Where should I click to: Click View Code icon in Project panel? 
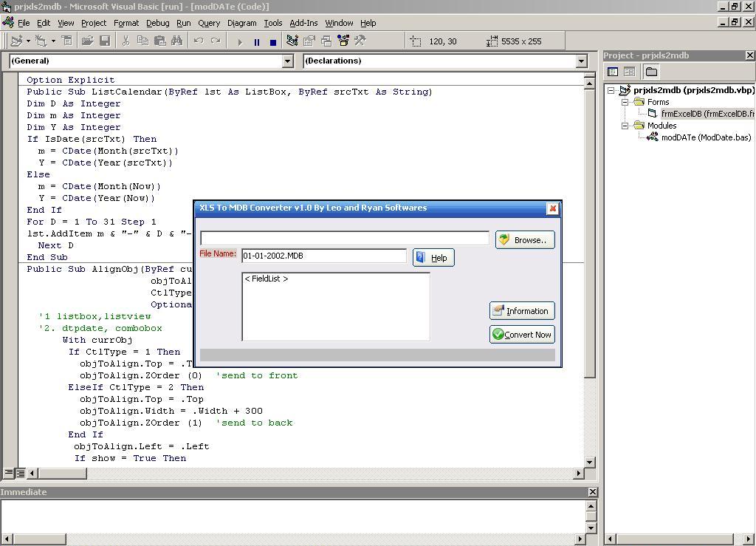pyautogui.click(x=613, y=72)
